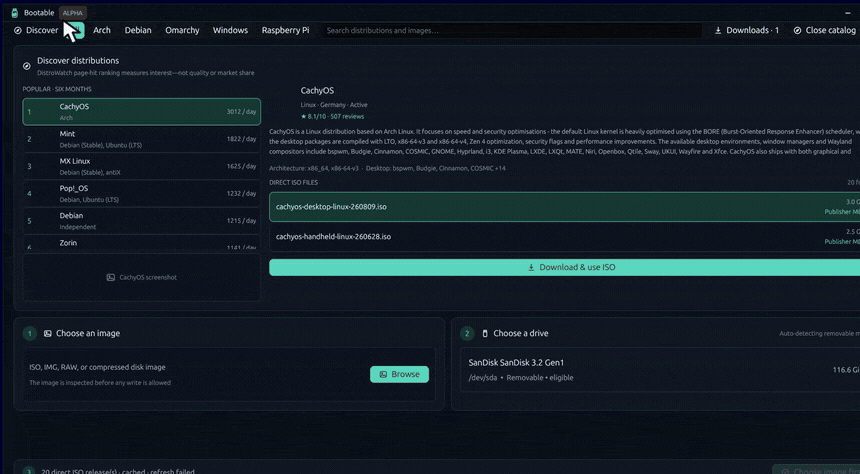Click the Auto-detecting removable status text

click(x=819, y=334)
